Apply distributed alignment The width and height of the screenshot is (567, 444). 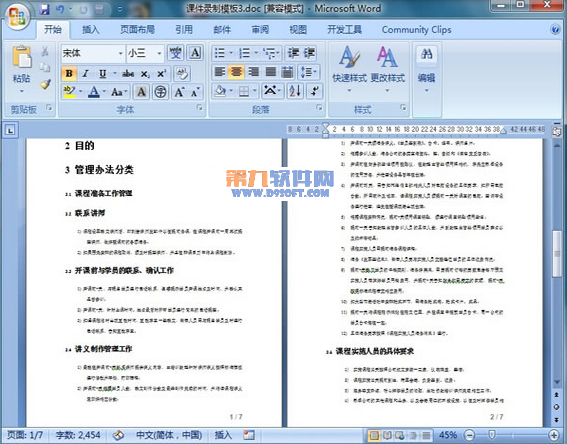click(x=287, y=72)
